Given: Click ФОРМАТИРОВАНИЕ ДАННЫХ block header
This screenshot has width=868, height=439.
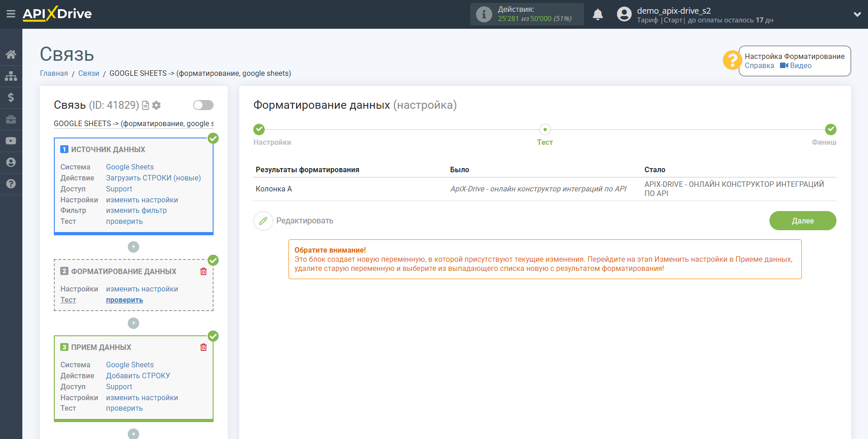Looking at the screenshot, I should (124, 272).
